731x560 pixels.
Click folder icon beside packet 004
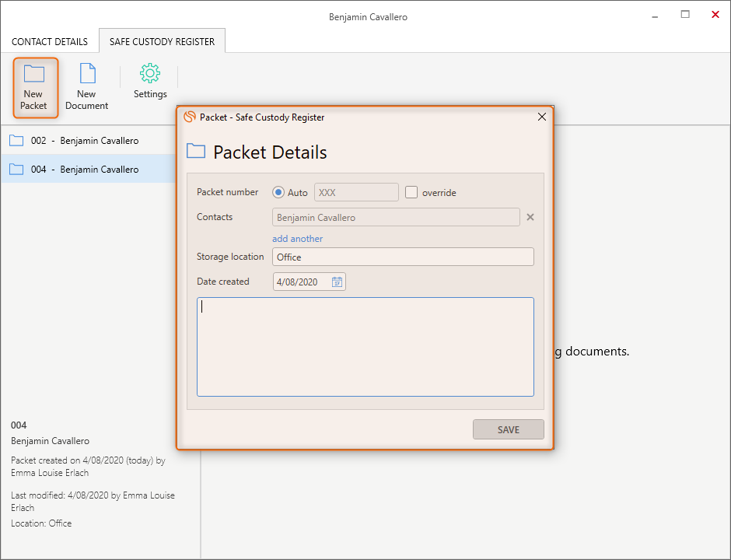click(16, 170)
